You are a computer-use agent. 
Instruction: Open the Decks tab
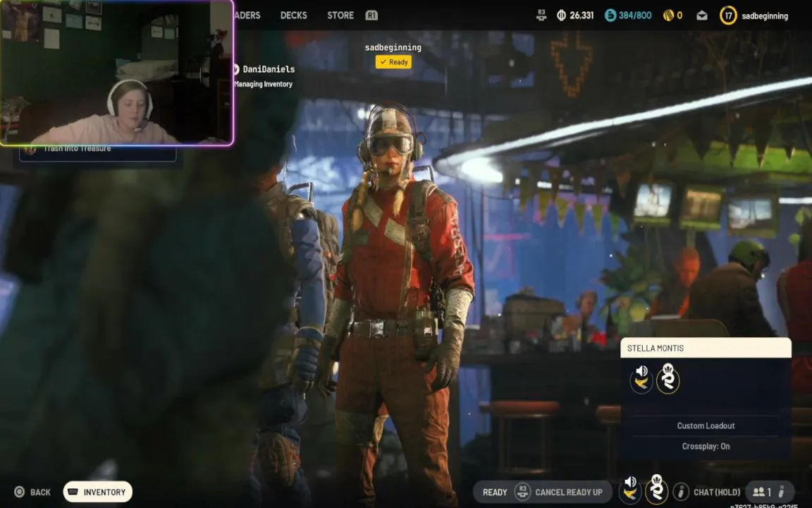point(293,16)
